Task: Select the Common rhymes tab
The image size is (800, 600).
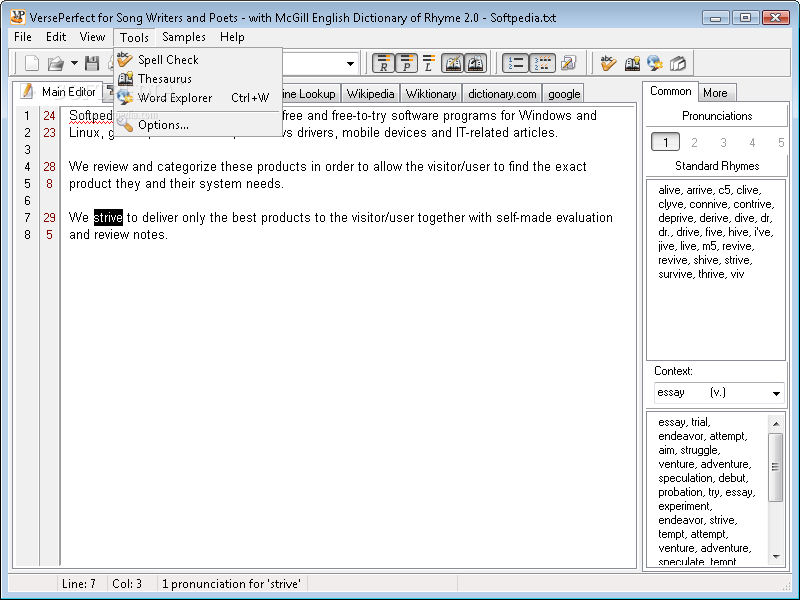Action: click(670, 91)
